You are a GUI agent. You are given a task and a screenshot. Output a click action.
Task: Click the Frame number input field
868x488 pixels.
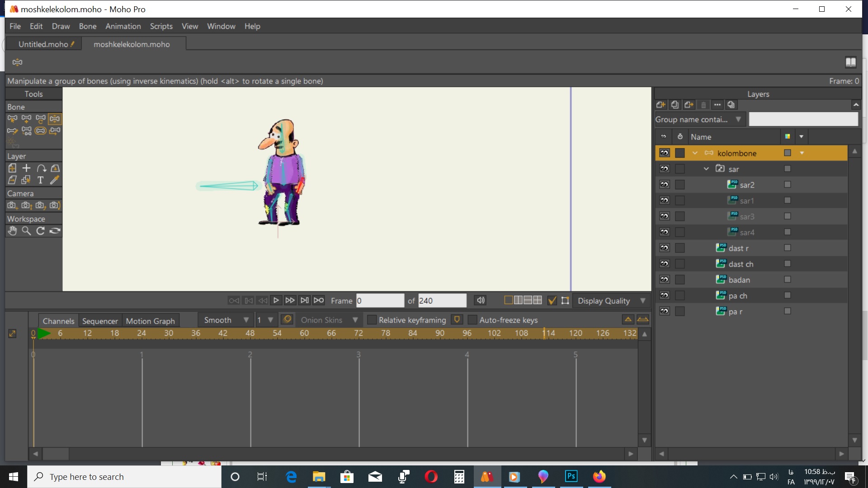[380, 300]
